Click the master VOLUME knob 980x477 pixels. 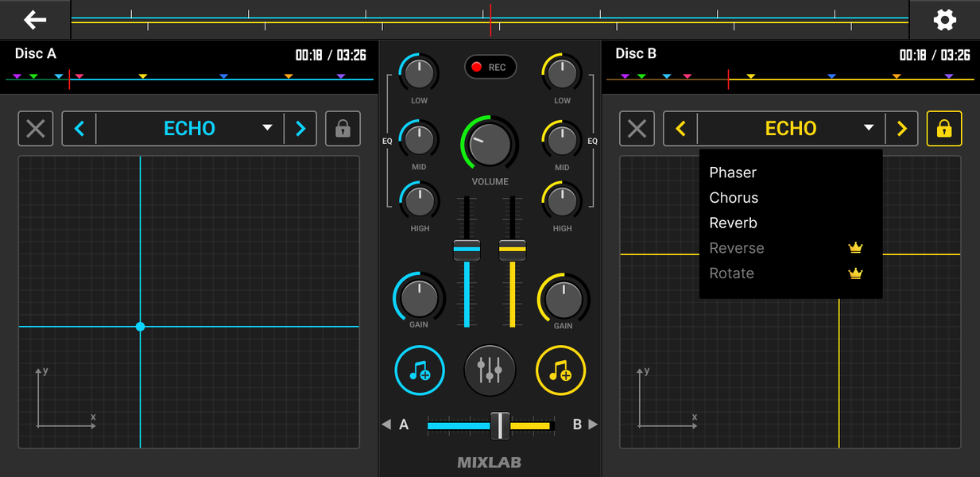pyautogui.click(x=490, y=145)
